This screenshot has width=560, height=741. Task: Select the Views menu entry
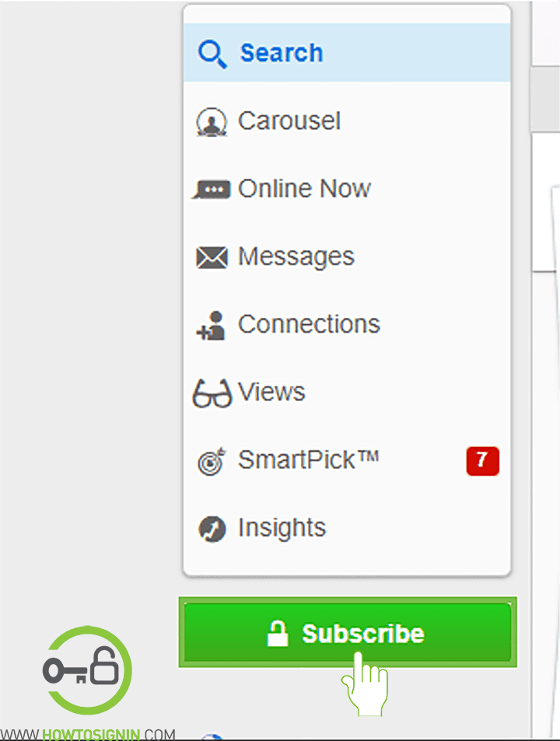(x=347, y=392)
